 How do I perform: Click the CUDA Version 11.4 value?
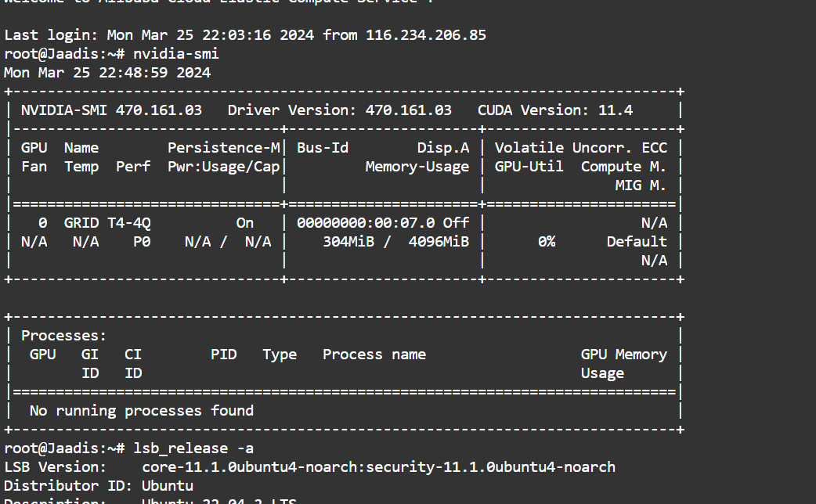(x=616, y=110)
